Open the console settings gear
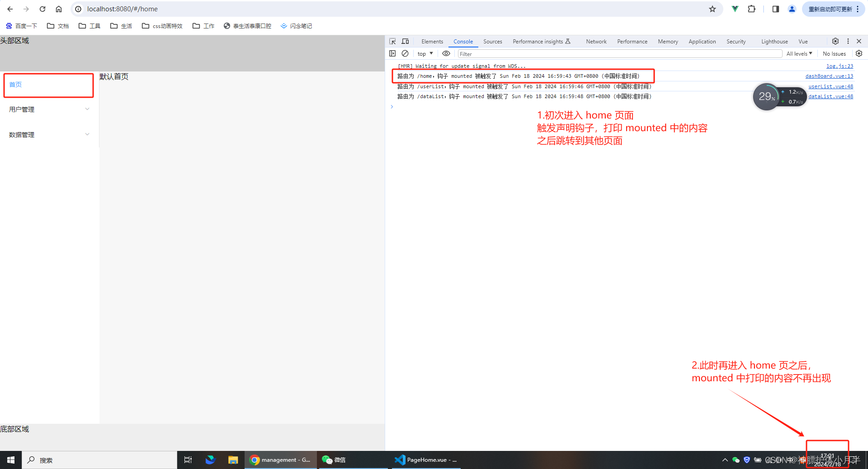 [859, 53]
